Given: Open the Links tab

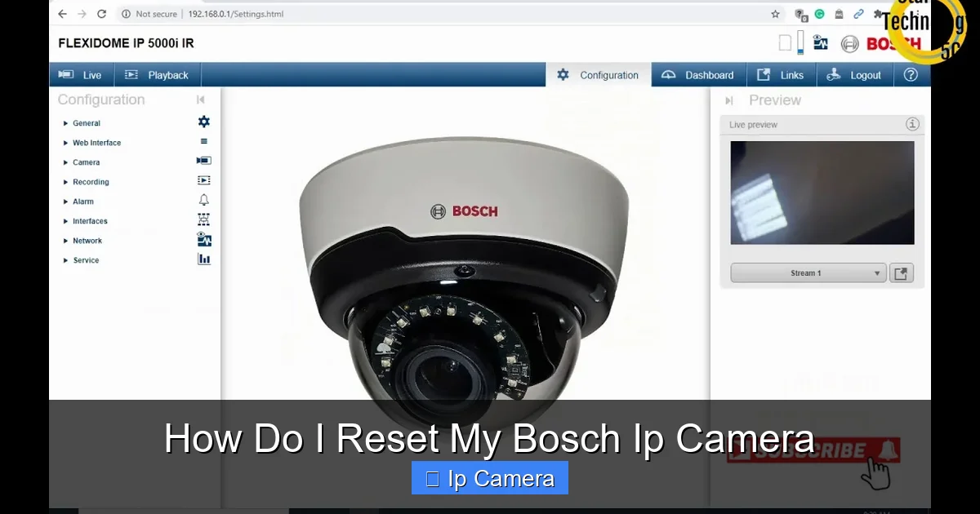Looking at the screenshot, I should pos(780,75).
